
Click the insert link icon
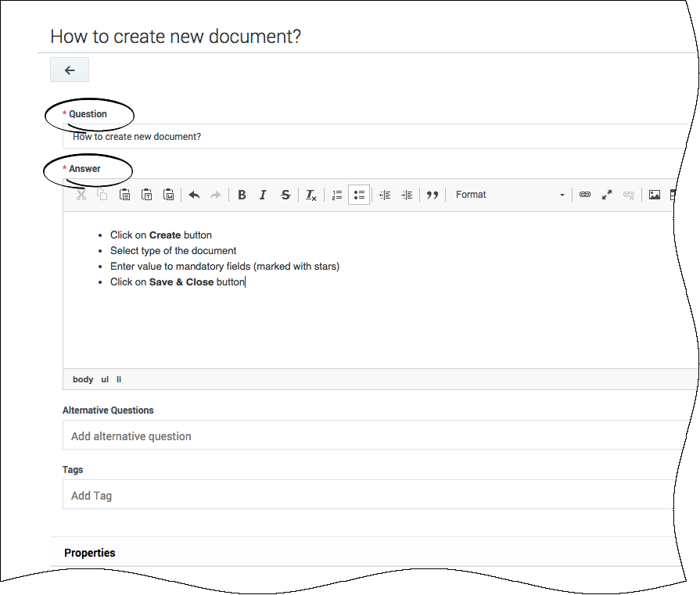click(x=584, y=195)
